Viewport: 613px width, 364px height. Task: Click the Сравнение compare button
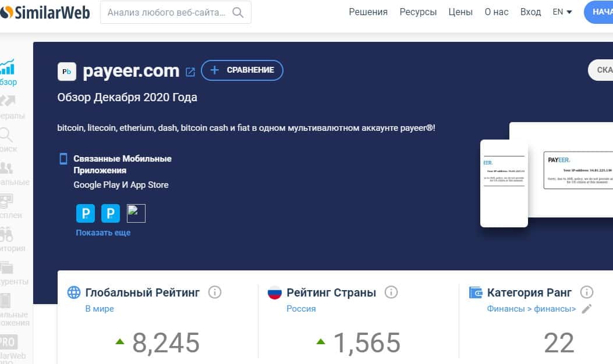click(x=242, y=70)
